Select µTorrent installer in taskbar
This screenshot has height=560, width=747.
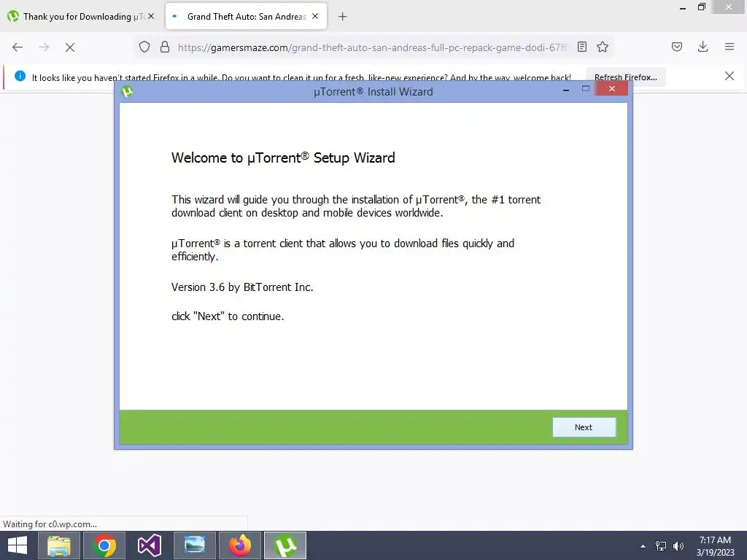285,545
